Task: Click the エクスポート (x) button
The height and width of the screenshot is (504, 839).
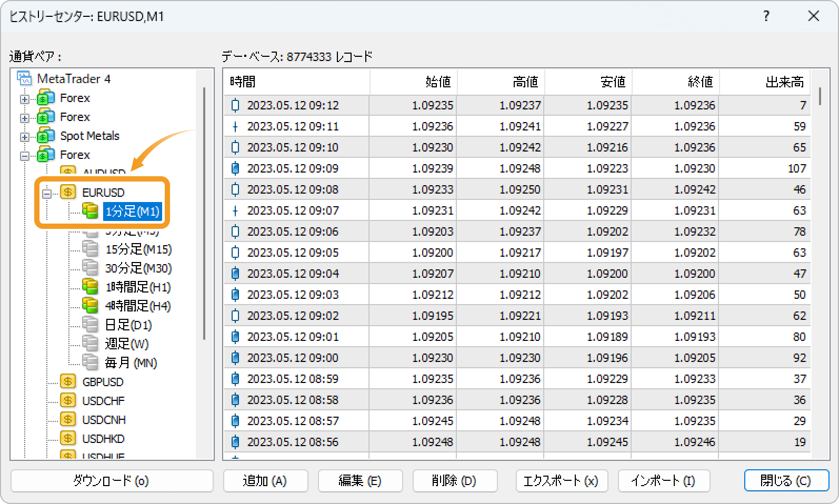Action: pos(561,481)
